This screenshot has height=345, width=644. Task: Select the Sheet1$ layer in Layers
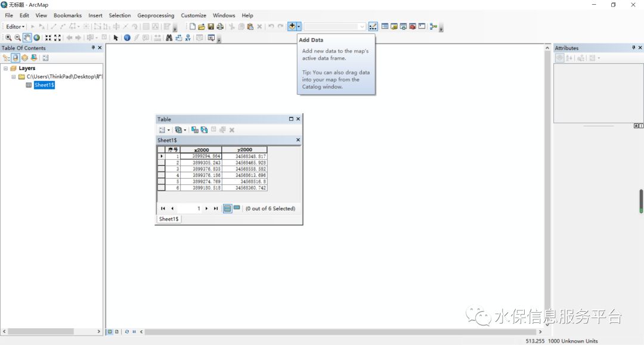coord(44,85)
